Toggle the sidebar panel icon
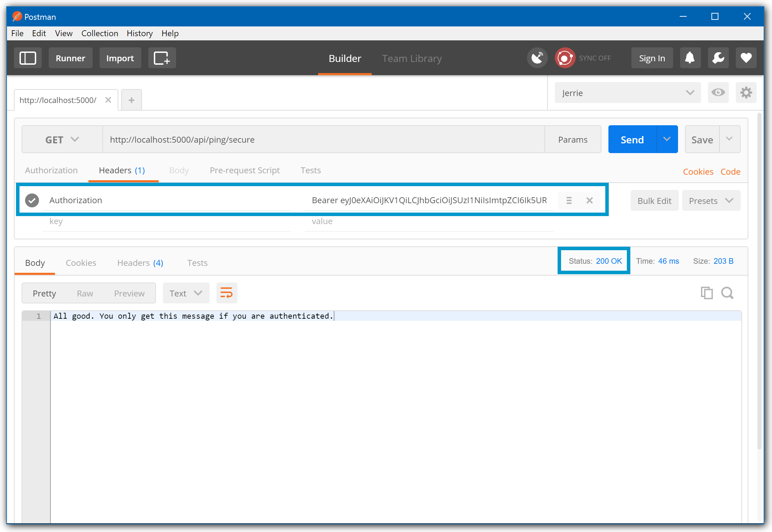The height and width of the screenshot is (532, 772). 28,58
